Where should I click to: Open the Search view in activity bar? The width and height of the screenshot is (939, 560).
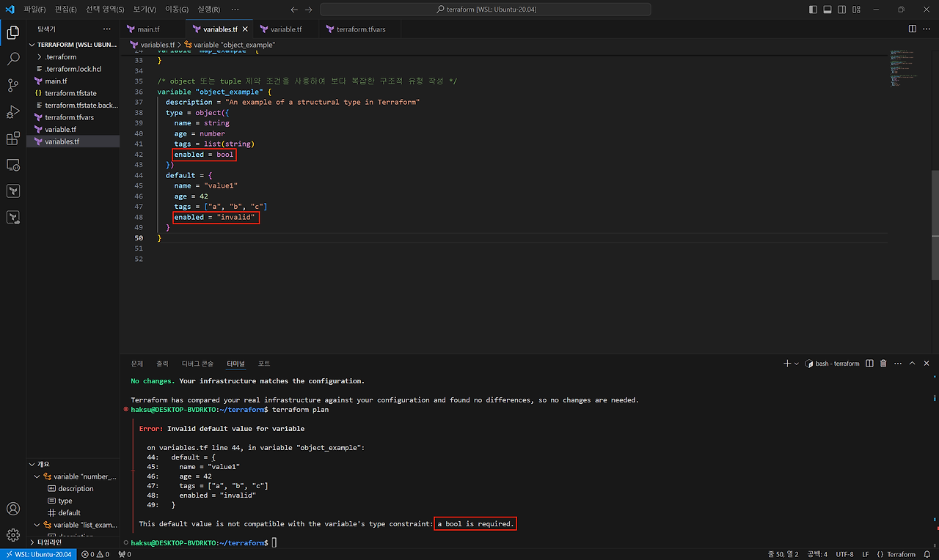(x=12, y=59)
